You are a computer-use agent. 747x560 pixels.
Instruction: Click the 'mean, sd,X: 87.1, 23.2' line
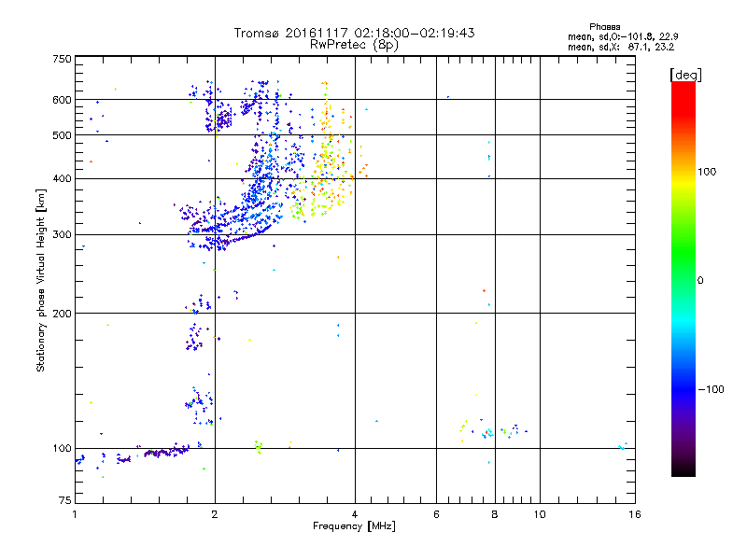click(x=621, y=47)
